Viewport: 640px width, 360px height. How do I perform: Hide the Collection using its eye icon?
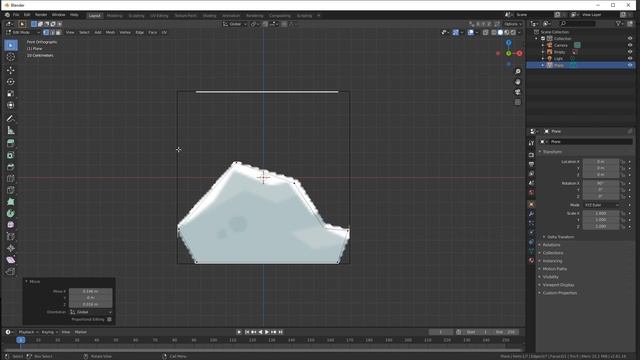[x=630, y=38]
